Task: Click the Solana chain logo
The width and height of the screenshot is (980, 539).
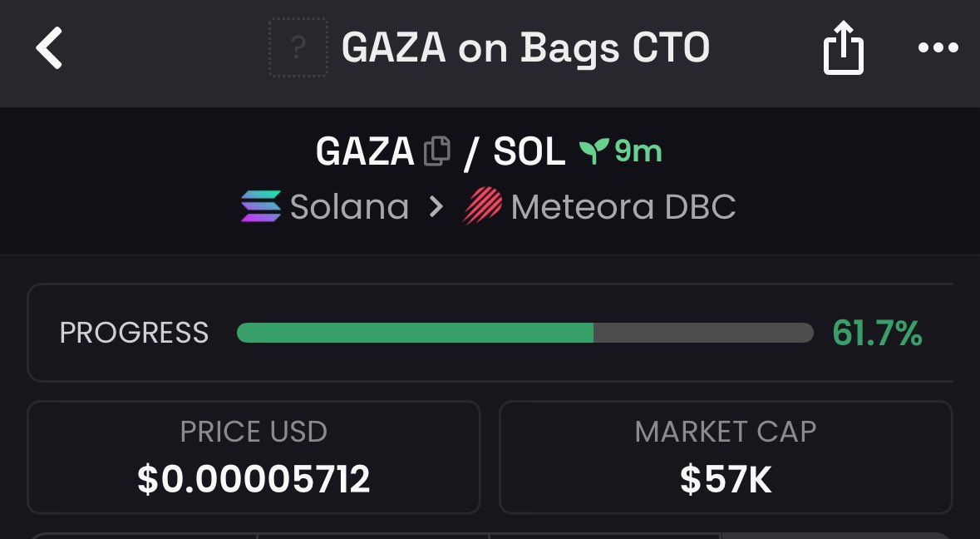Action: click(x=261, y=206)
